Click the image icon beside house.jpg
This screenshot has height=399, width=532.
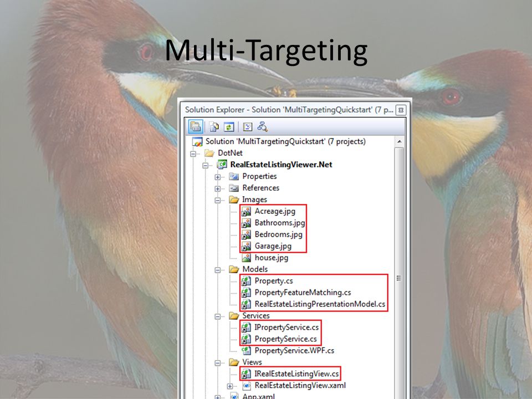pos(246,258)
